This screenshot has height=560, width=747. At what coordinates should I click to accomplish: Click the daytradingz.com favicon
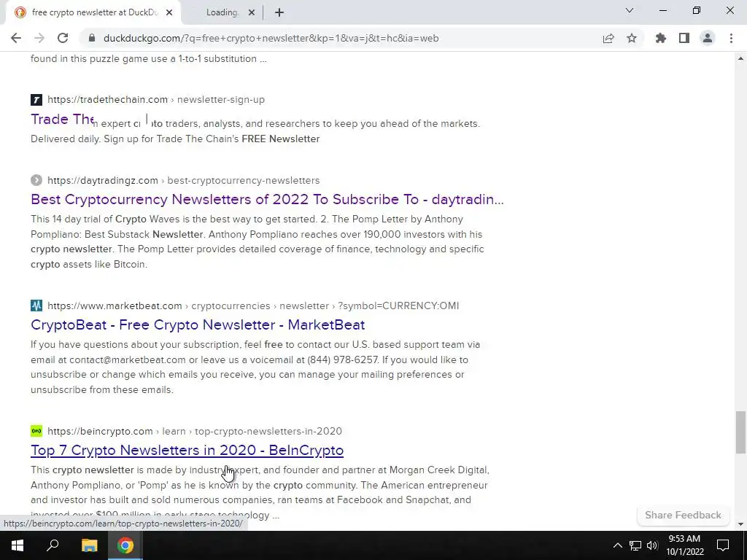[x=36, y=181]
